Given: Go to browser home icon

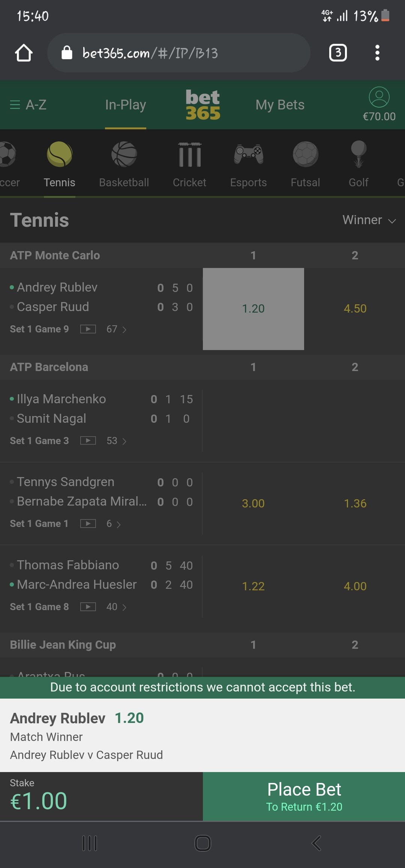Looking at the screenshot, I should click(24, 53).
